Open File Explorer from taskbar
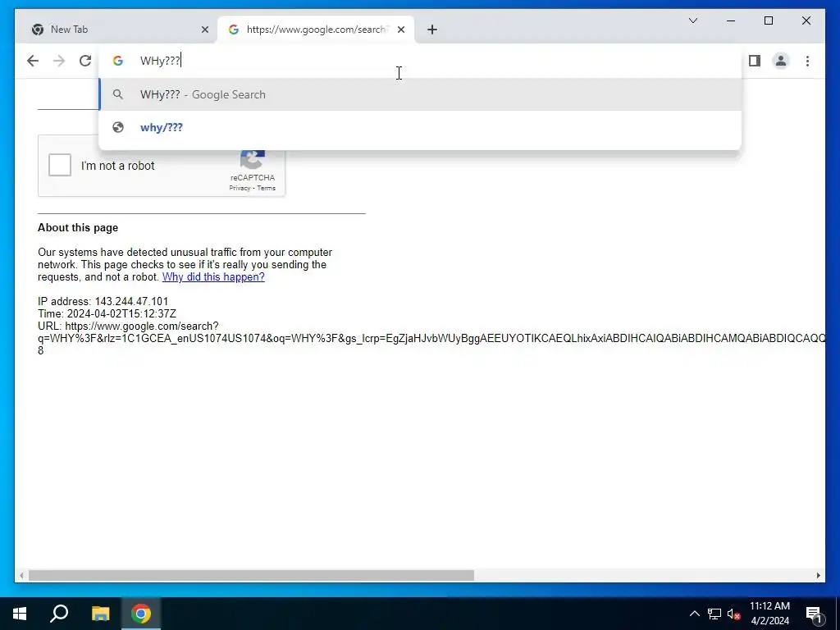This screenshot has width=840, height=630. (x=100, y=614)
